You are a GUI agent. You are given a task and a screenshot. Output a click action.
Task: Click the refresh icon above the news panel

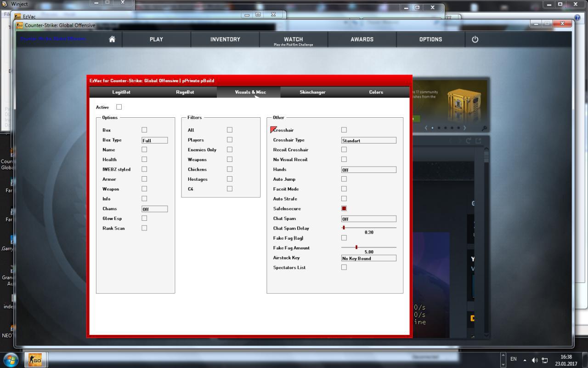pyautogui.click(x=468, y=141)
